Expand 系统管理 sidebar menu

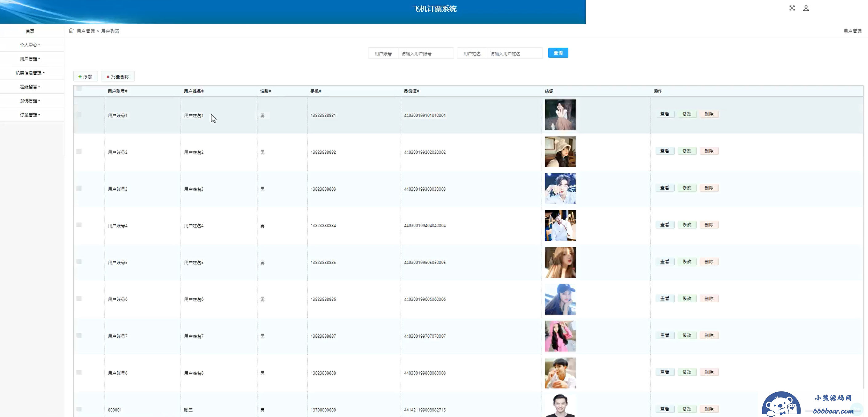(30, 101)
